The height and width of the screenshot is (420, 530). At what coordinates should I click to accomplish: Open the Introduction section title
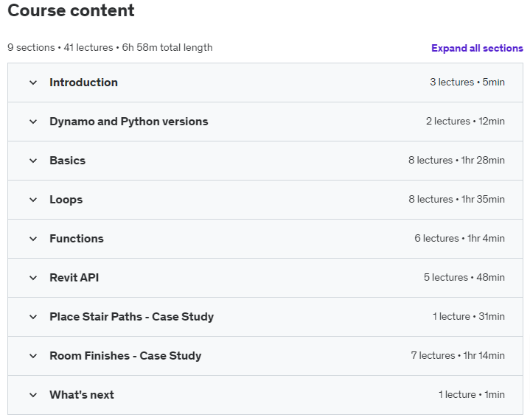(83, 83)
